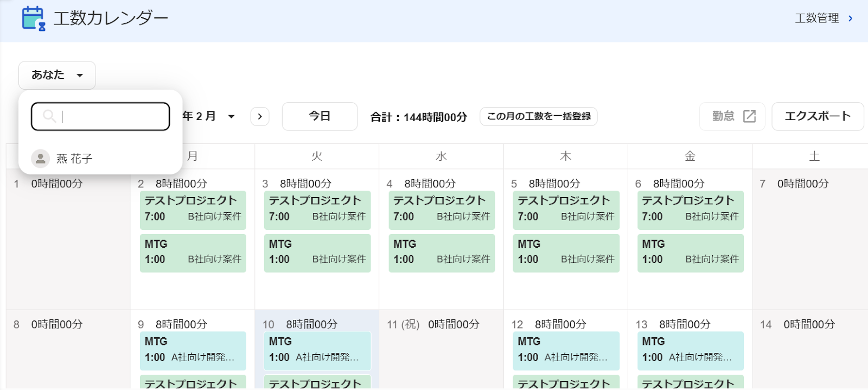Open テストプロジェクト entry under day 9 MTG
The width and height of the screenshot is (868, 390).
click(x=193, y=382)
